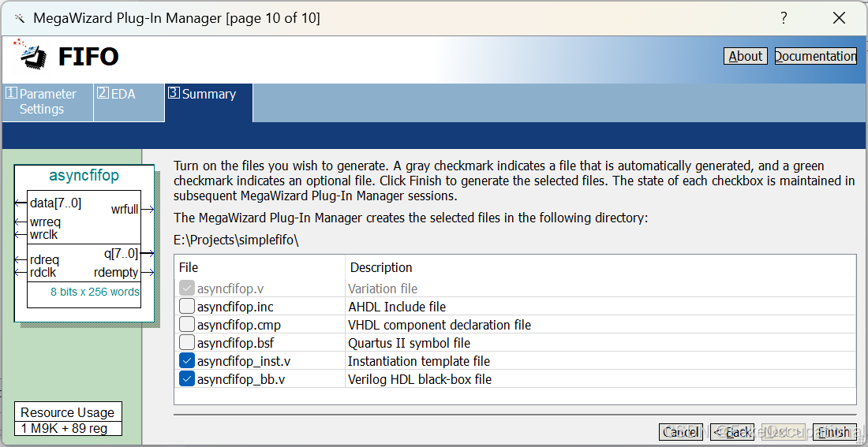The height and width of the screenshot is (447, 868).
Task: Open the Documentation button
Action: click(815, 57)
